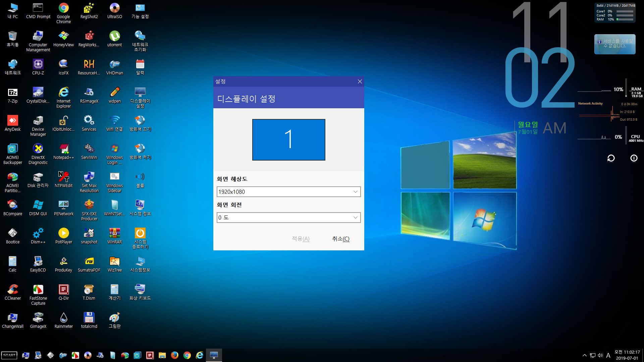Viewport: 644px width, 362px height.
Task: Click the network icon in system tray
Action: click(x=593, y=355)
